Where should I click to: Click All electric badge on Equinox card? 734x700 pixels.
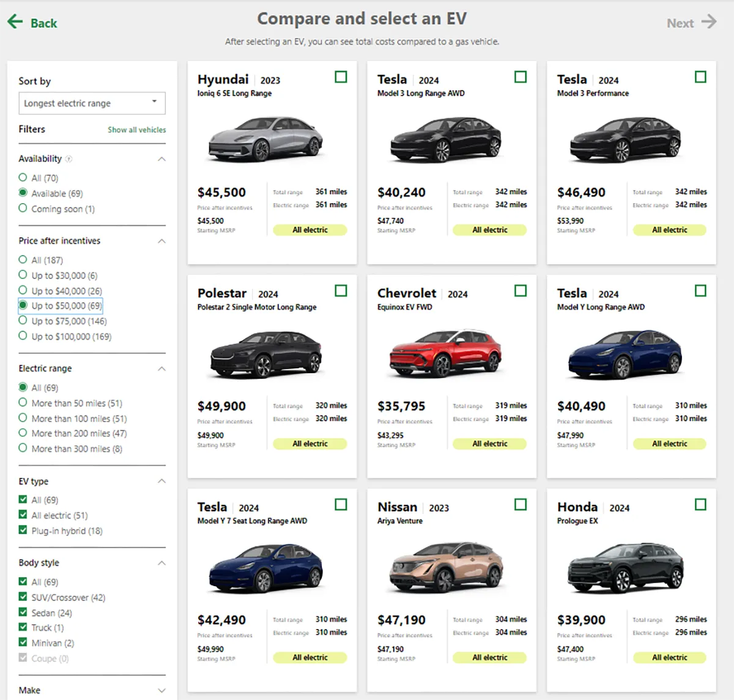click(x=490, y=444)
